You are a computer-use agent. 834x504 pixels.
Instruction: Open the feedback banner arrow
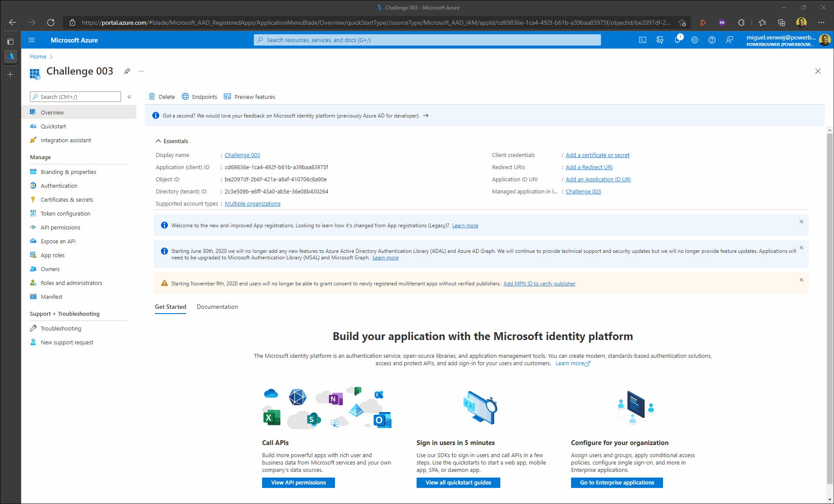coord(426,115)
